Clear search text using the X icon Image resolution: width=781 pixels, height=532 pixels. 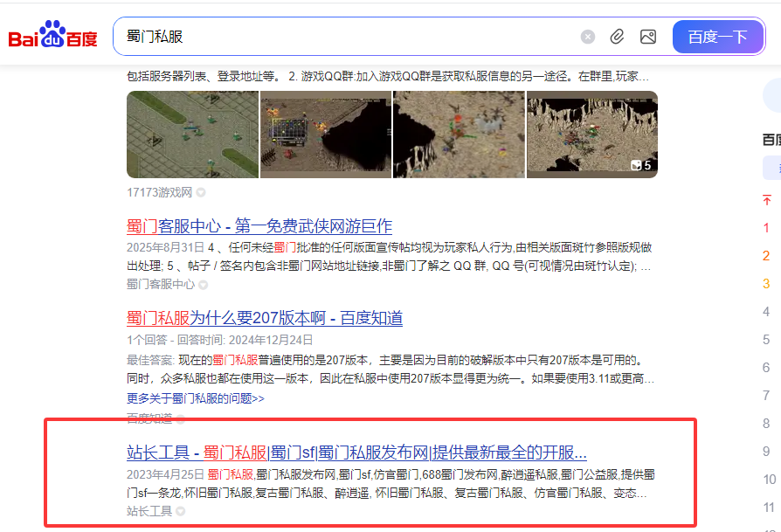click(x=587, y=36)
